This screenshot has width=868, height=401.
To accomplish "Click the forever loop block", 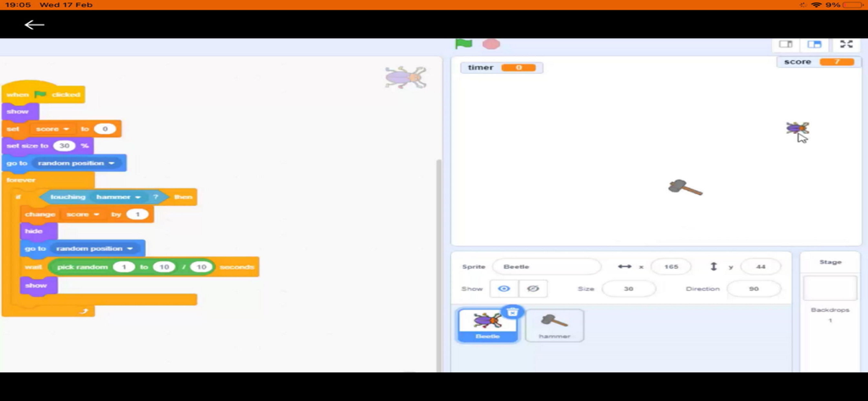I will tap(47, 180).
